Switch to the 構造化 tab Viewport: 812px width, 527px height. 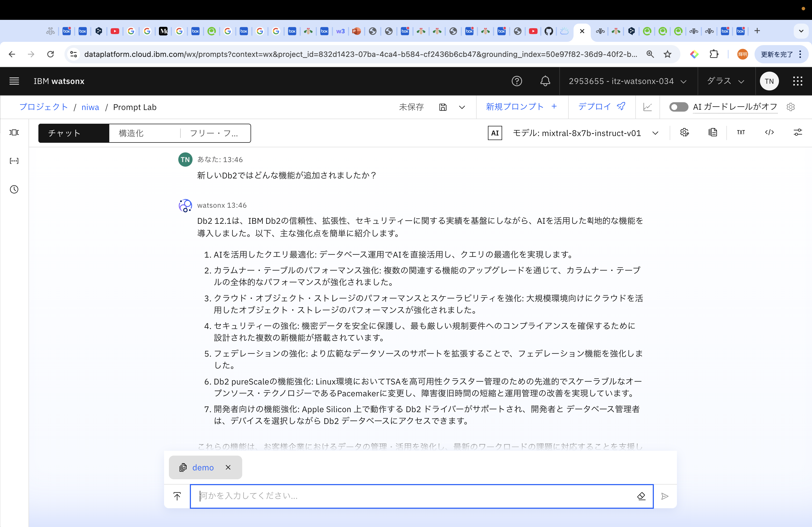click(144, 133)
